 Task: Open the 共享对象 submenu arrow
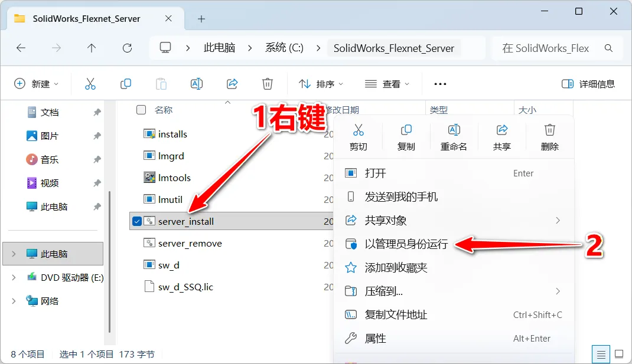click(x=558, y=220)
